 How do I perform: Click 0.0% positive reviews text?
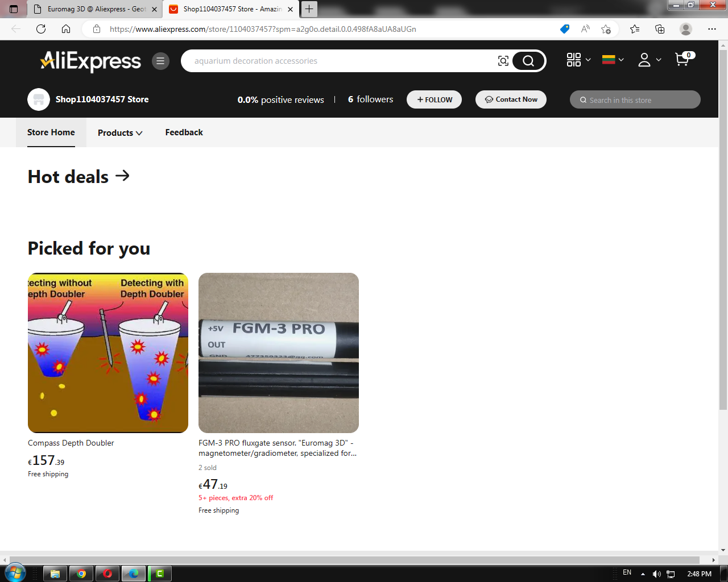tap(281, 99)
